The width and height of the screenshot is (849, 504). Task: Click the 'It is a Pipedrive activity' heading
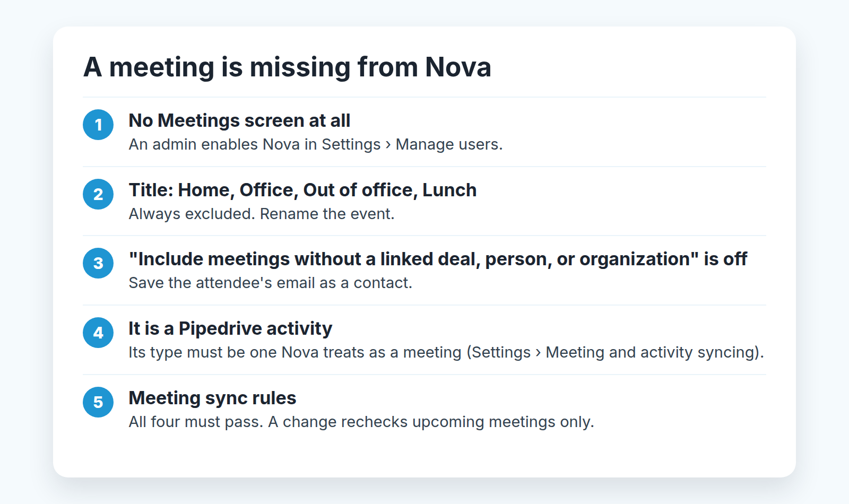pyautogui.click(x=230, y=328)
